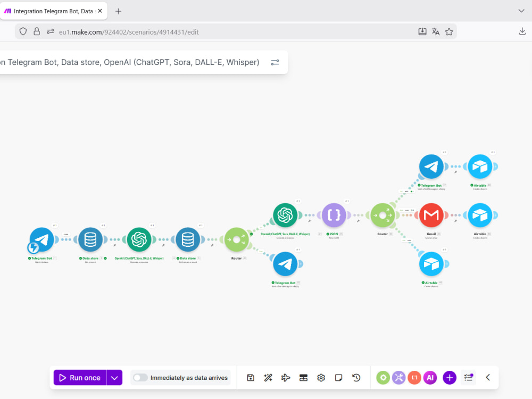Click the wrench filter between OpenAI and JSON
The height and width of the screenshot is (399, 532).
click(x=310, y=221)
